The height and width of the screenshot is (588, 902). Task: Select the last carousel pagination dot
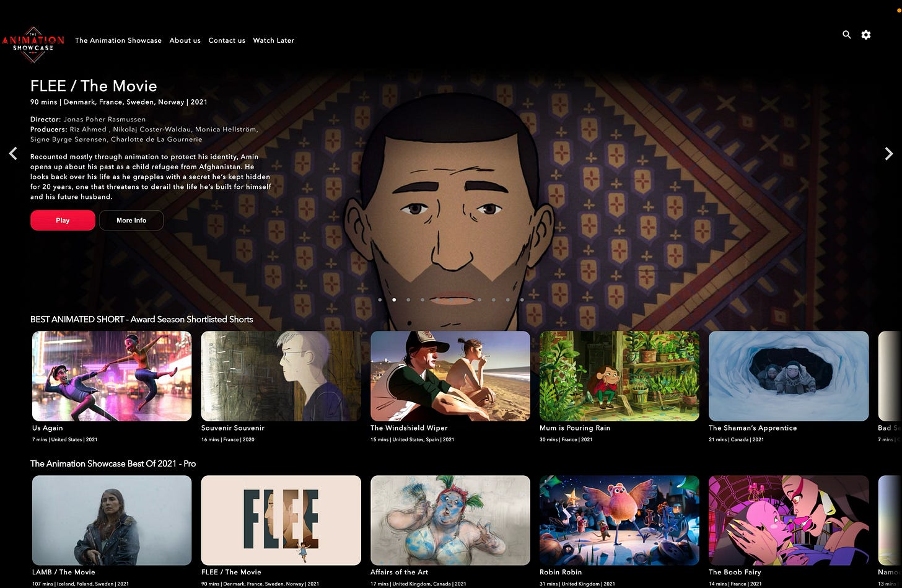(x=522, y=300)
